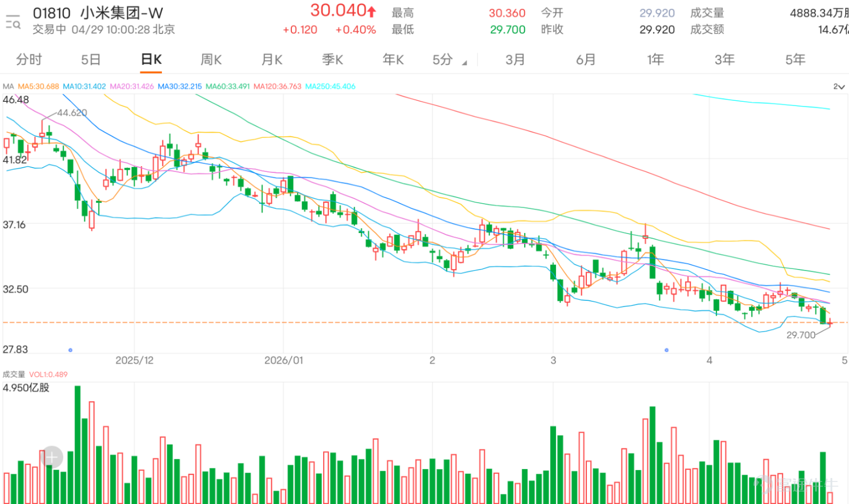Viewport: 849px width, 504px height.
Task: Click the 4.950亿股 volume scale label
Action: pos(26,388)
